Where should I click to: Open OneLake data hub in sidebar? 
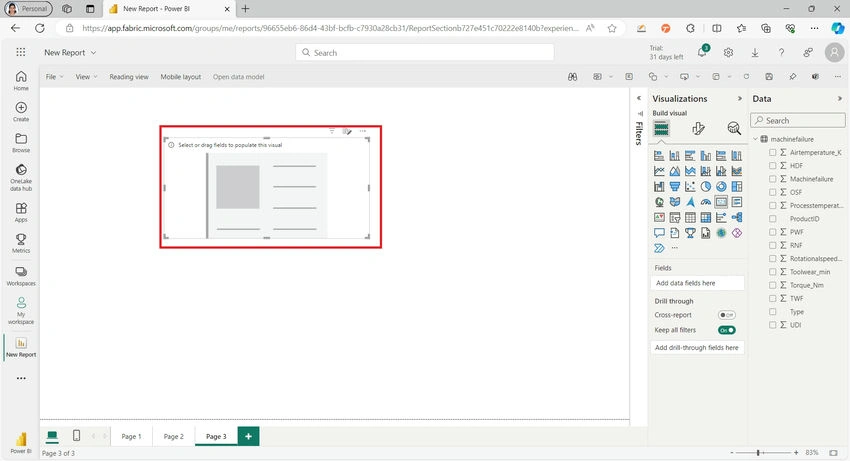pos(21,177)
